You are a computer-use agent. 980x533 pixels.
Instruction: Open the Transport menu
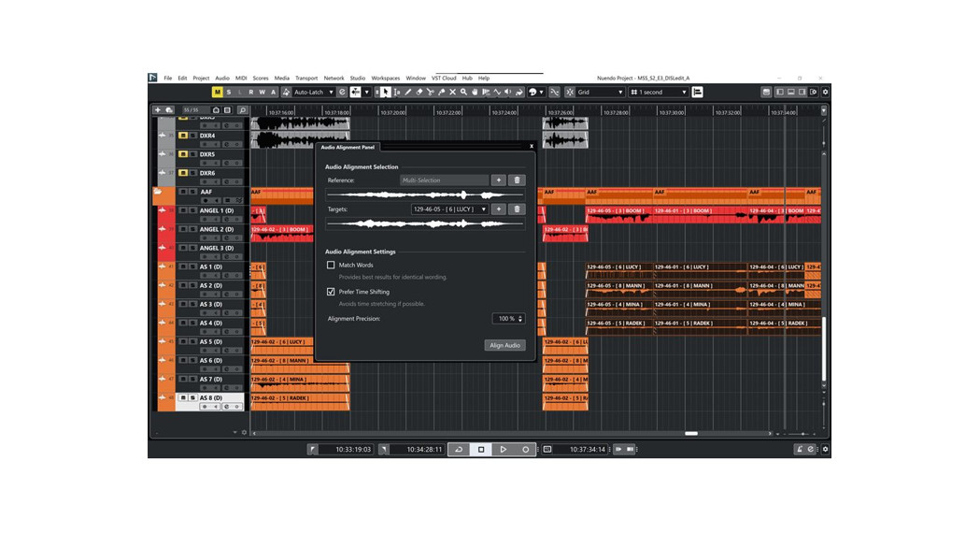(306, 79)
